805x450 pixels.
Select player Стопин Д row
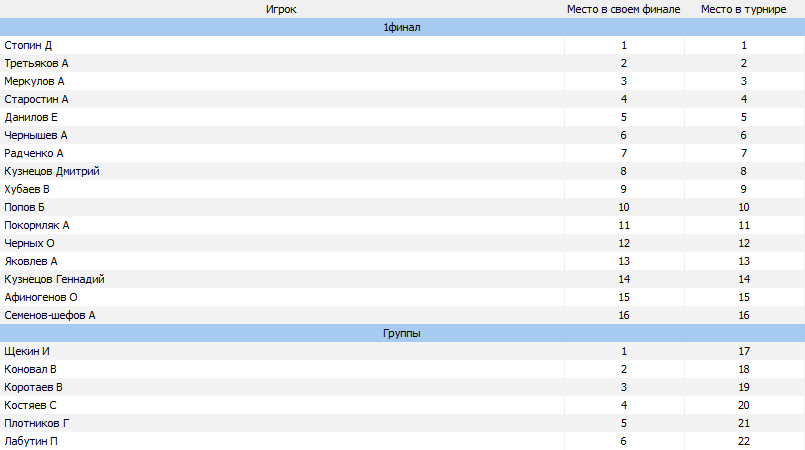(x=402, y=45)
